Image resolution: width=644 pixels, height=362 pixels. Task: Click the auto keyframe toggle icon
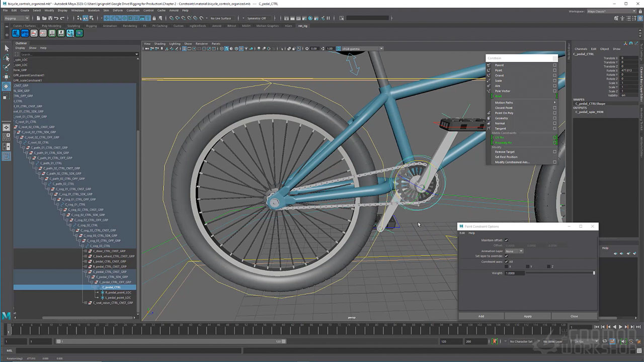[495, 341]
